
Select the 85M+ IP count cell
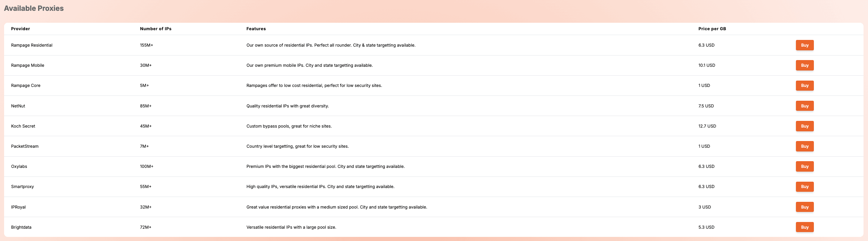146,106
